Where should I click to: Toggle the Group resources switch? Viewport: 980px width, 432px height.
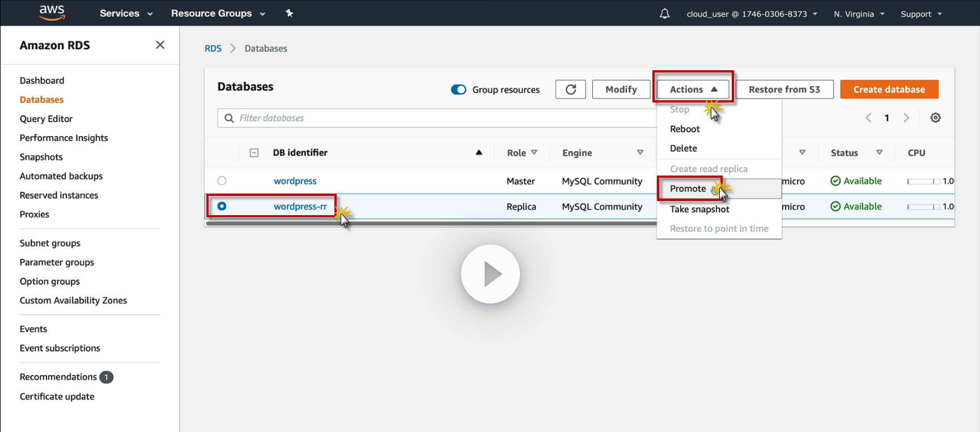459,89
